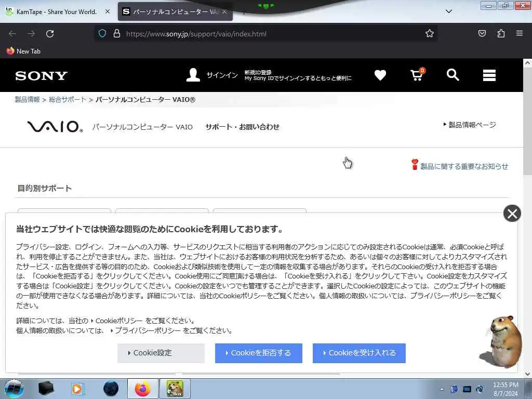Click the Sony logo in header
The image size is (532, 399).
42,75
